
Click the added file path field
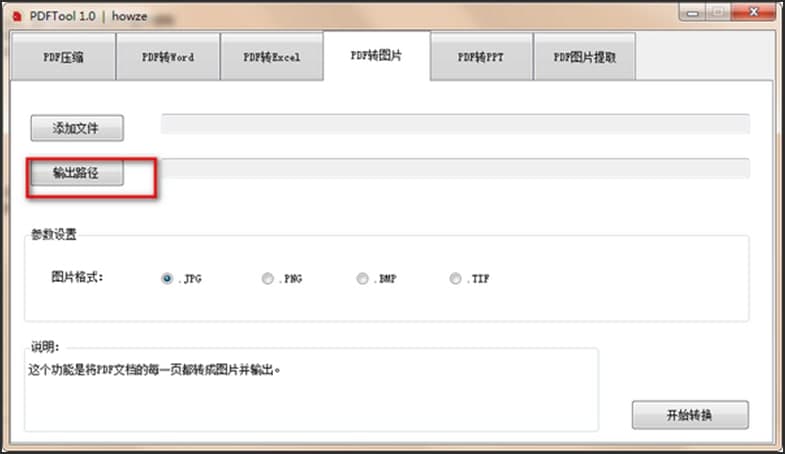pos(455,124)
